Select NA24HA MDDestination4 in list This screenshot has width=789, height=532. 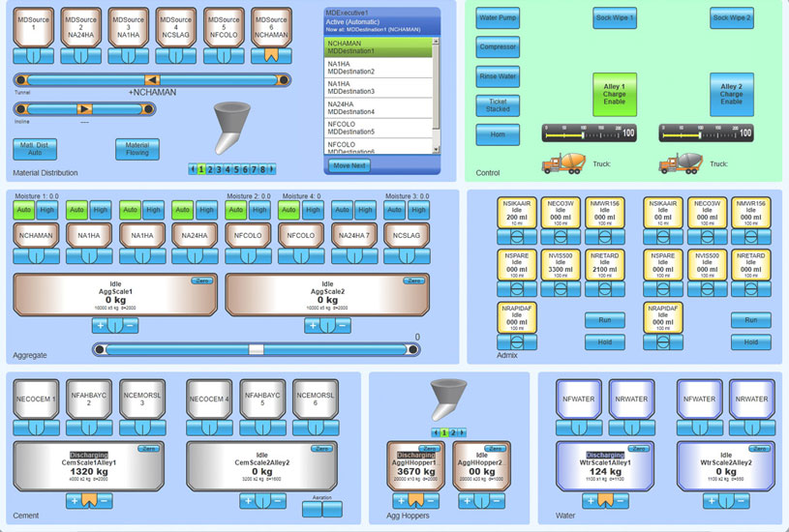(378, 108)
